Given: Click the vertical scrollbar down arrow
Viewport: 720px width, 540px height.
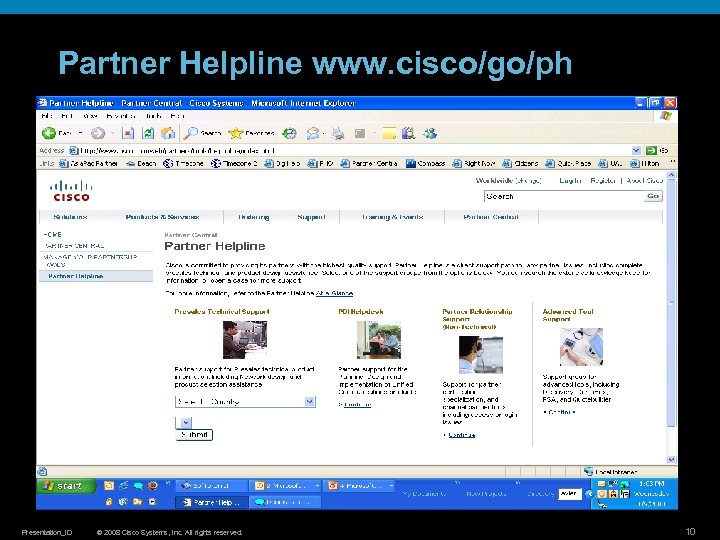Looking at the screenshot, I should 671,459.
